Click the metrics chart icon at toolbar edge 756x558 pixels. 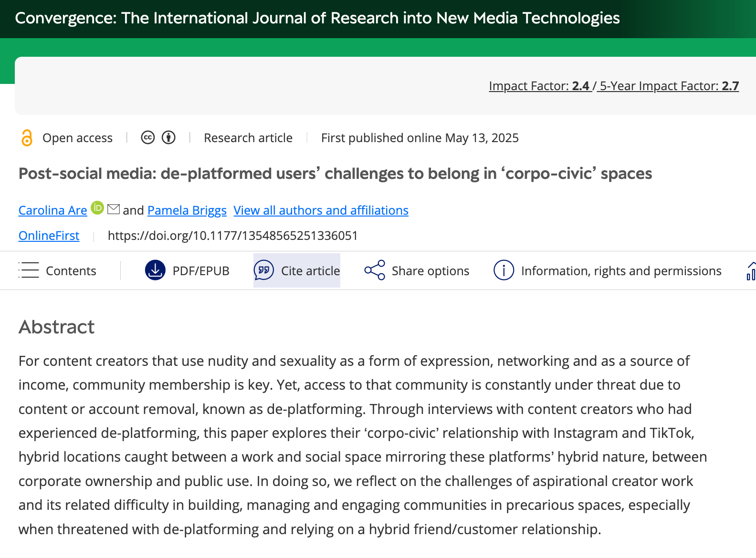coord(751,271)
